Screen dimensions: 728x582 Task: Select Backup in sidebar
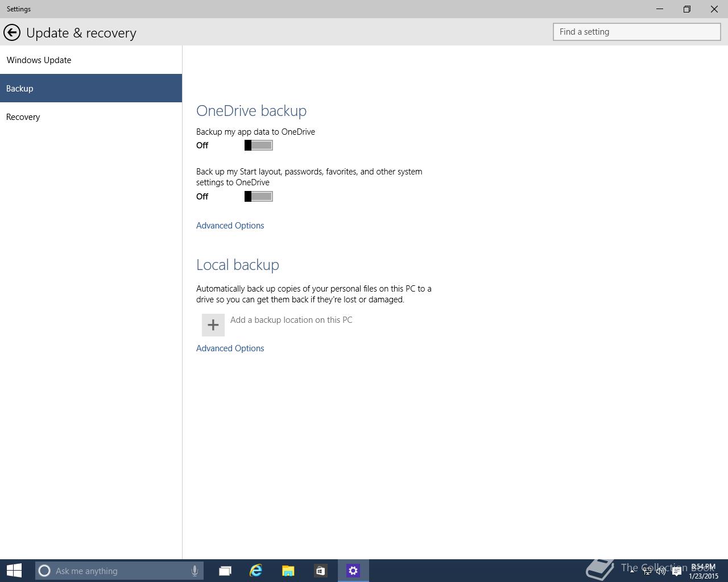tap(91, 88)
